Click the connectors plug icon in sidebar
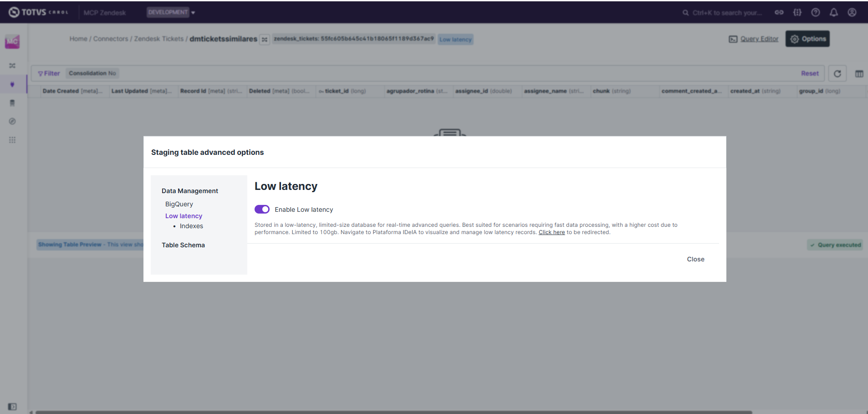The width and height of the screenshot is (868, 414). (x=12, y=84)
